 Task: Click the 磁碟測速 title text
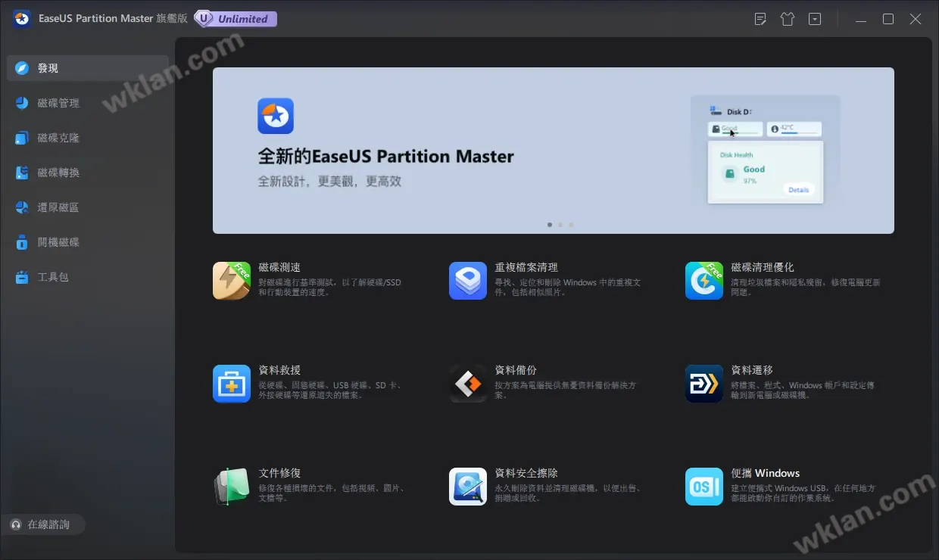click(x=279, y=267)
